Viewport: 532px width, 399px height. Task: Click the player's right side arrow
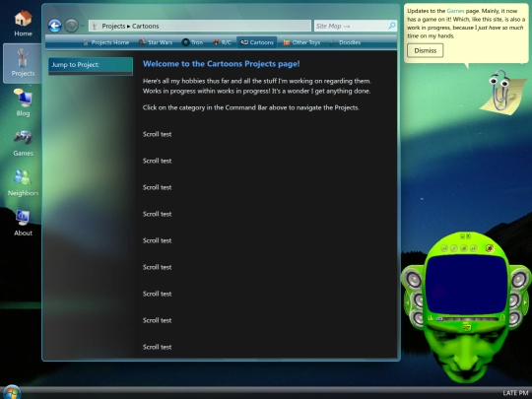525,302
